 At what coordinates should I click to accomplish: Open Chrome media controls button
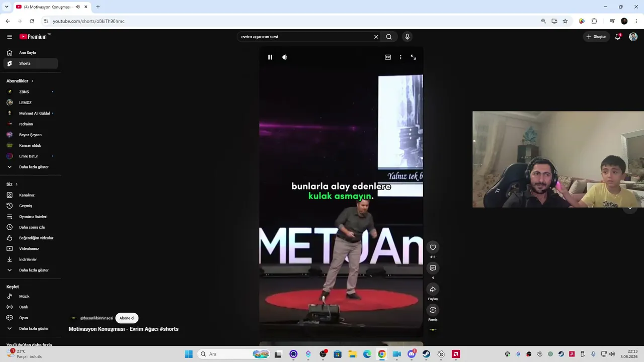pyautogui.click(x=612, y=21)
